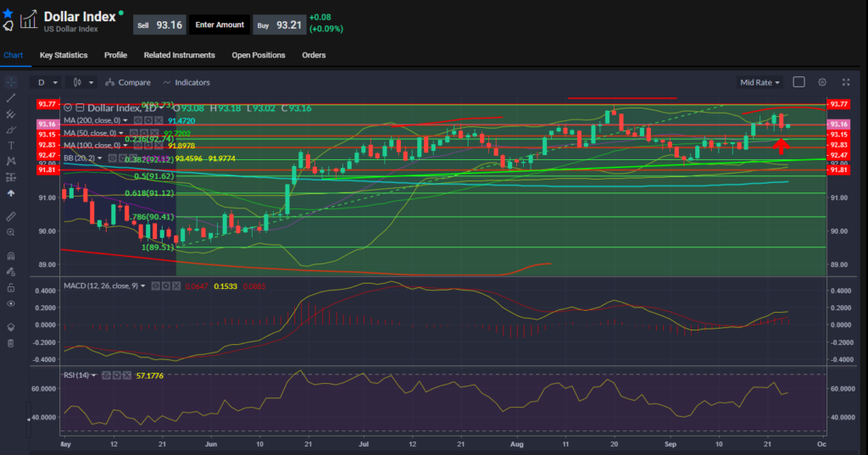Toggle drawings visibility eye icon
The image size is (868, 455).
pyautogui.click(x=10, y=302)
